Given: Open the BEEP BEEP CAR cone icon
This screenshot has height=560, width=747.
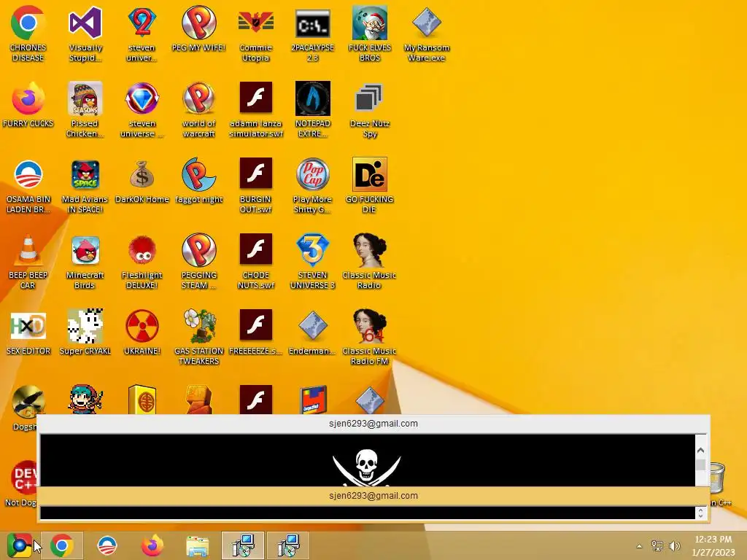Looking at the screenshot, I should point(28,250).
